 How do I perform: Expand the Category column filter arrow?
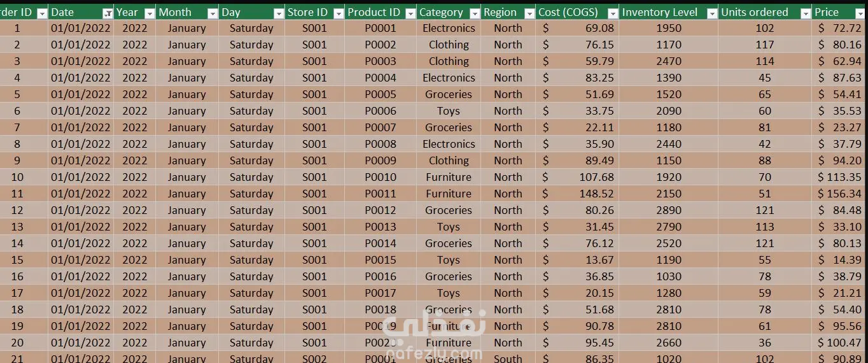pos(475,13)
